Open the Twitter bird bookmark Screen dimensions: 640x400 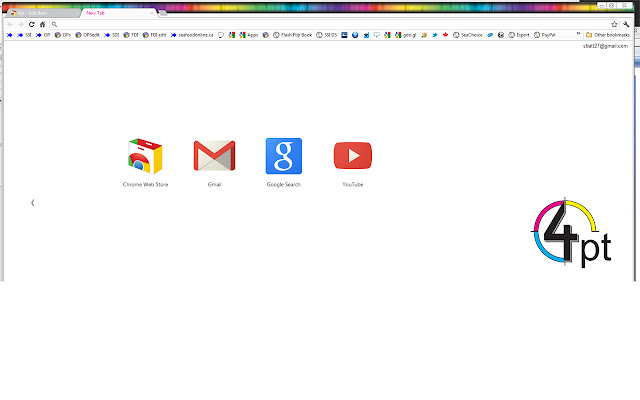435,35
